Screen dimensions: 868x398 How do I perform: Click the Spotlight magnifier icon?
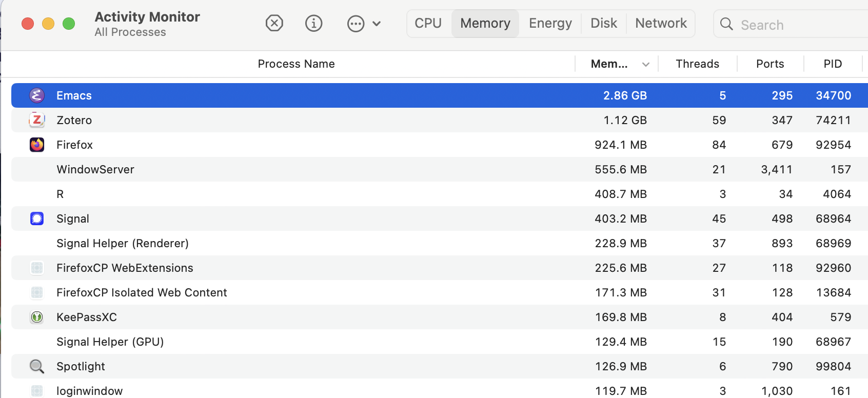click(x=37, y=366)
